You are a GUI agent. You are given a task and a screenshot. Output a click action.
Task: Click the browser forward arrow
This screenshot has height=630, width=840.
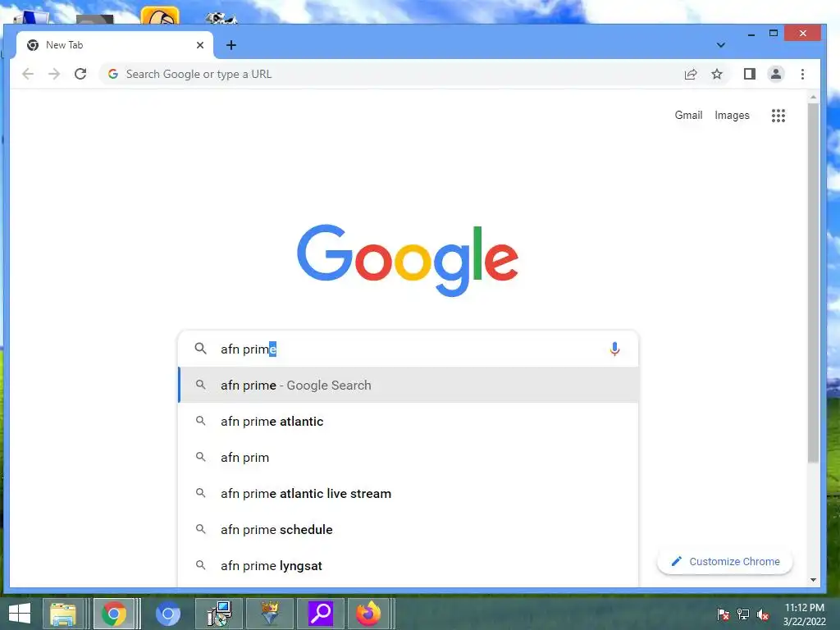54,74
